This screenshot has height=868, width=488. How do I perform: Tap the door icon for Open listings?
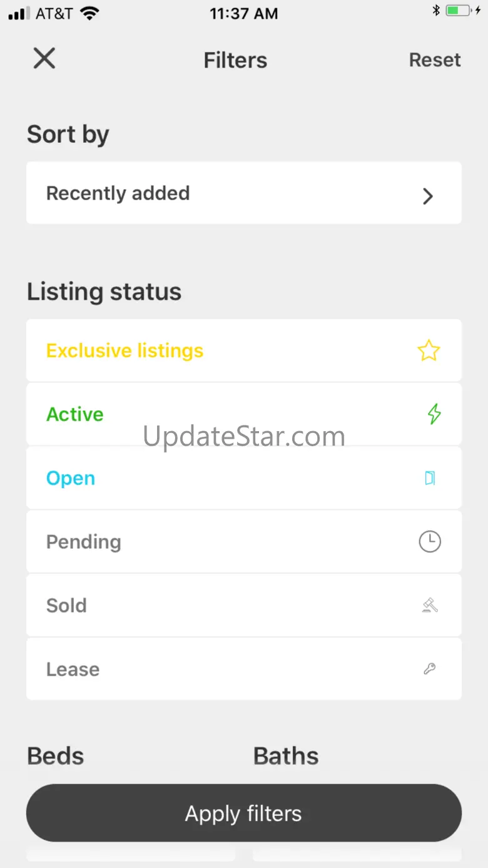(x=430, y=478)
